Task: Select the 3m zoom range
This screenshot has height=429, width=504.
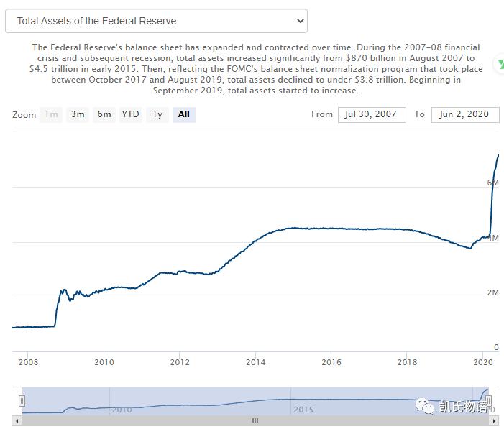Action: (x=78, y=114)
